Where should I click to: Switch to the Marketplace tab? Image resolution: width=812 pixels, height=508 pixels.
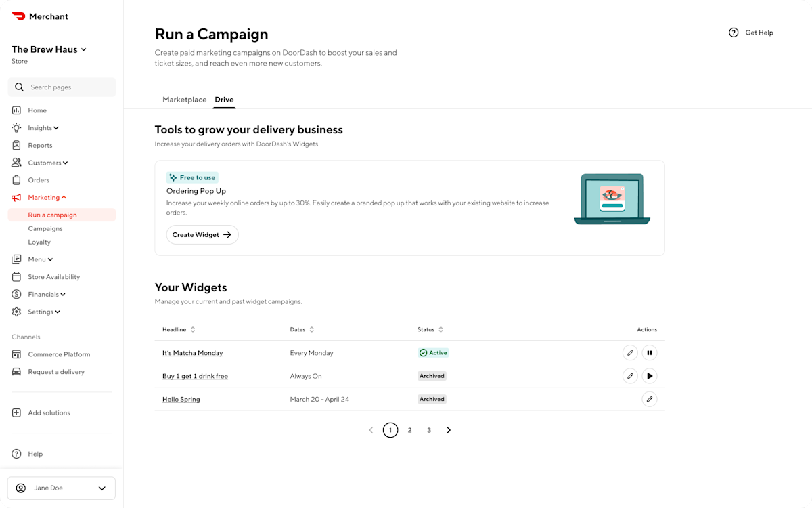(185, 100)
